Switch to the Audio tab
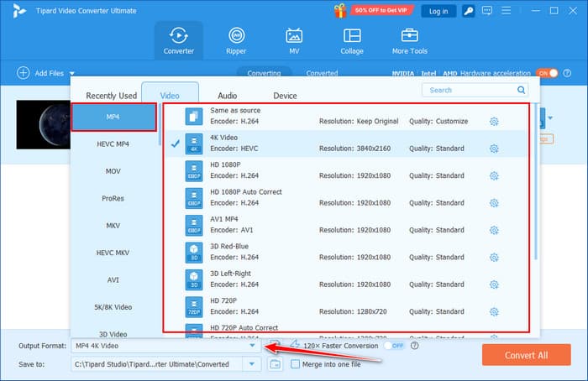Image resolution: width=588 pixels, height=381 pixels. click(228, 96)
